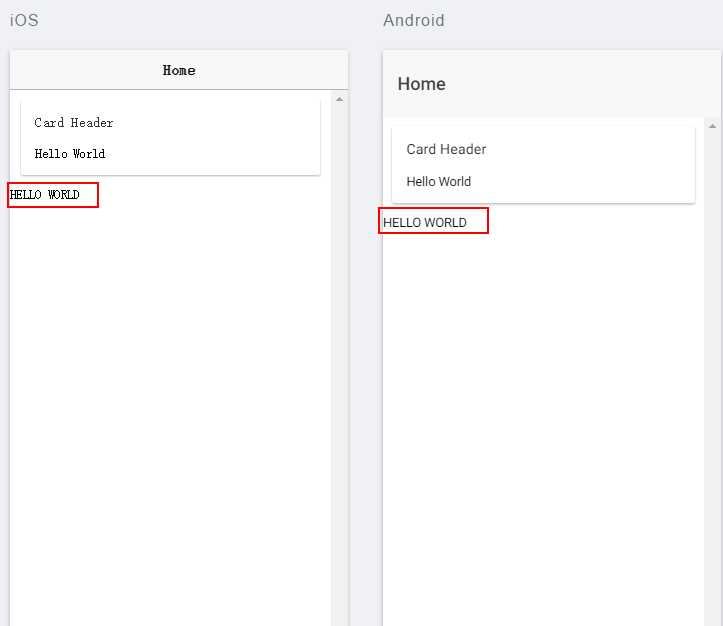This screenshot has width=723, height=626.
Task: Click scroll-up arrow in iOS preview scrollbar
Action: pyautogui.click(x=339, y=99)
